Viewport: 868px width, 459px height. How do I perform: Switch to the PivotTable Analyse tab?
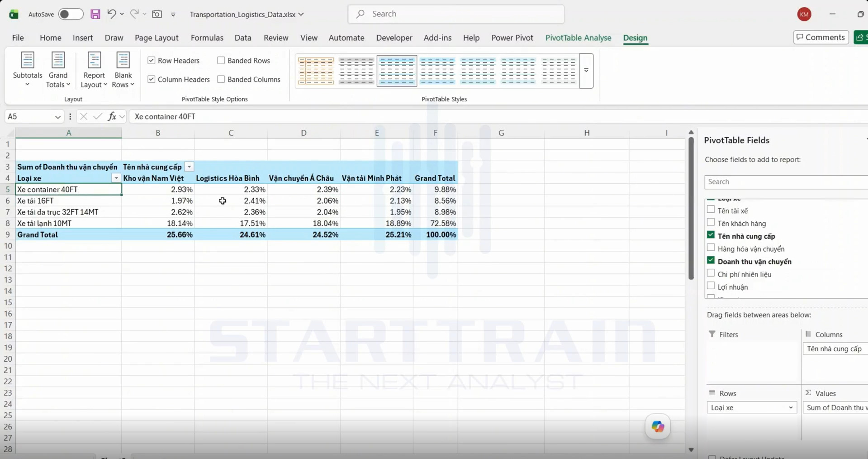click(578, 38)
